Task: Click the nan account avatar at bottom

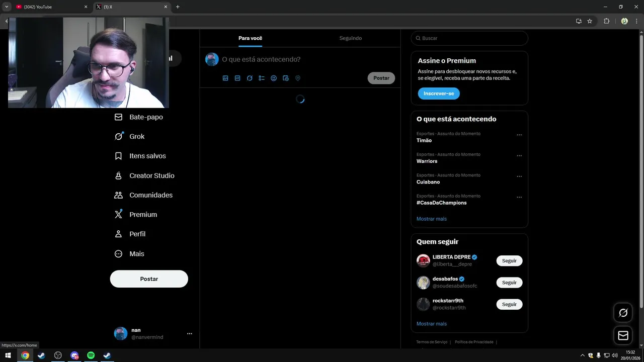Action: coord(121,333)
